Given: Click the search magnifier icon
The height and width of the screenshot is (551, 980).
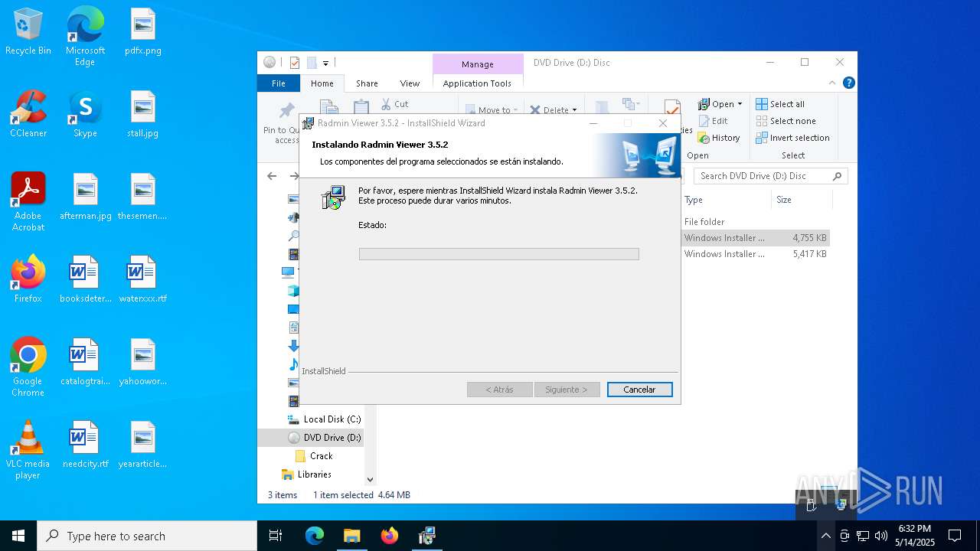Looking at the screenshot, I should click(x=838, y=176).
